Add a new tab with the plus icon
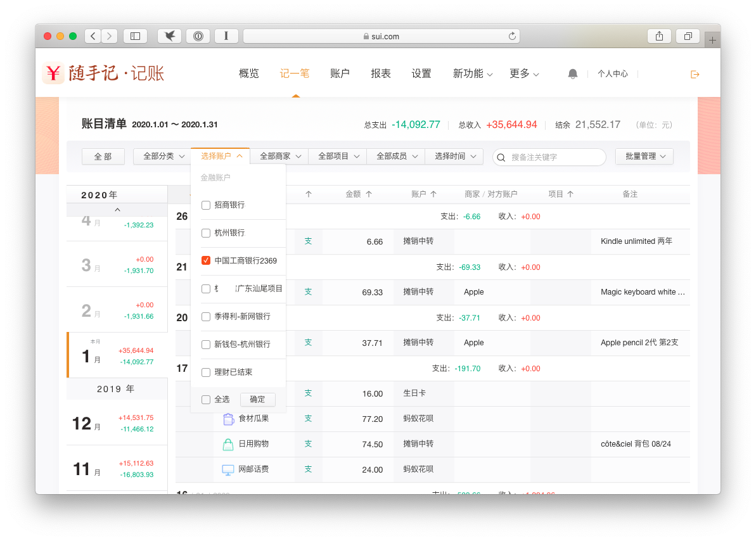 click(x=712, y=40)
